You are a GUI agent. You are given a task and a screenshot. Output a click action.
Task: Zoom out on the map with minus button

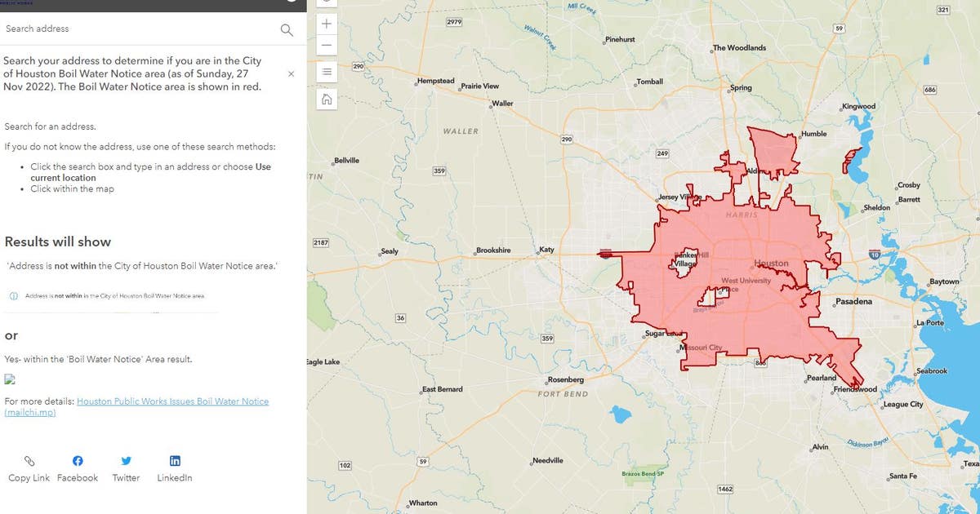326,45
